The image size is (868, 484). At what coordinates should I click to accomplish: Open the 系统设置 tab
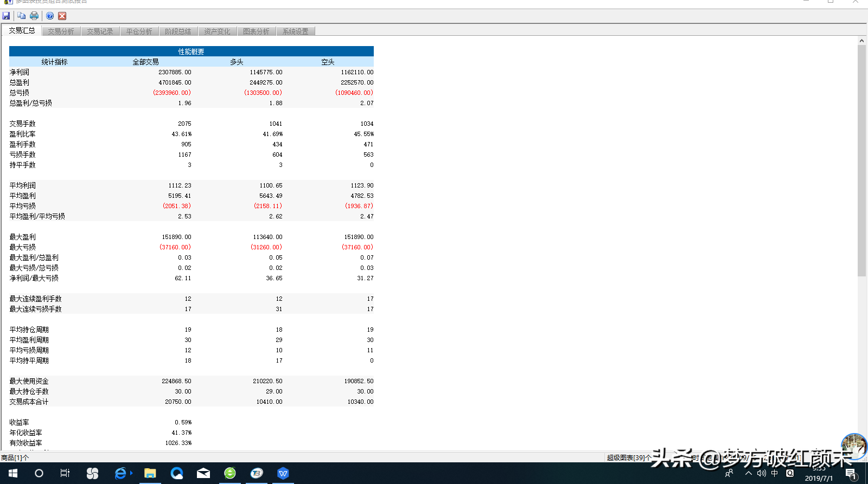(295, 31)
